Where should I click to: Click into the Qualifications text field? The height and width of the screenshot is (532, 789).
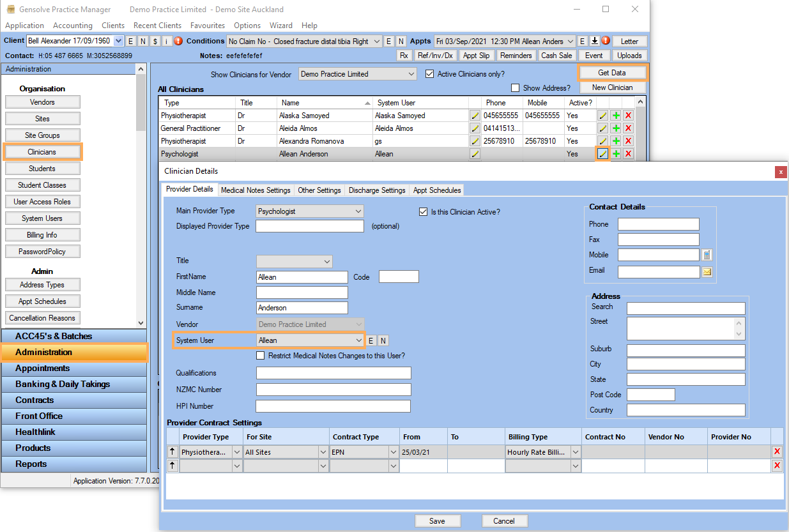333,373
